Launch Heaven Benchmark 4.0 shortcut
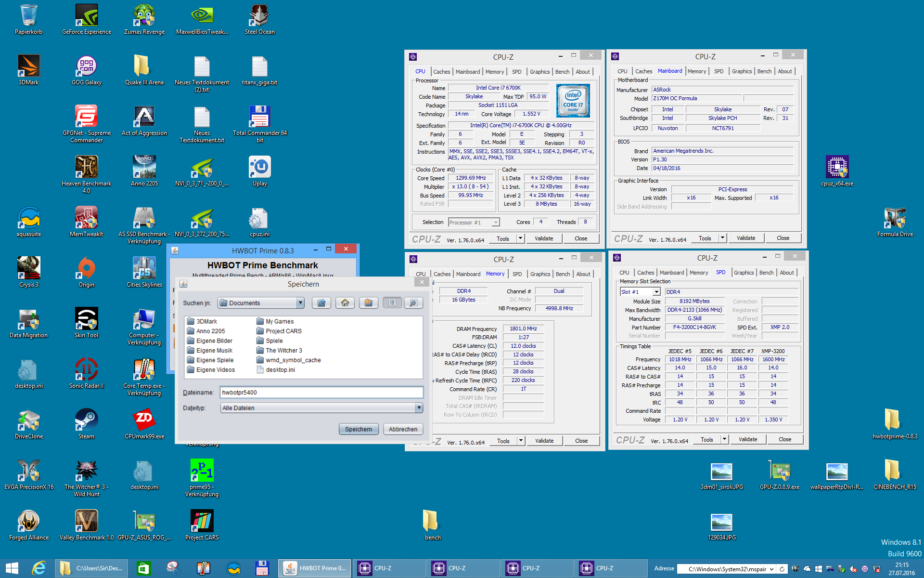924x578 pixels. click(x=87, y=173)
